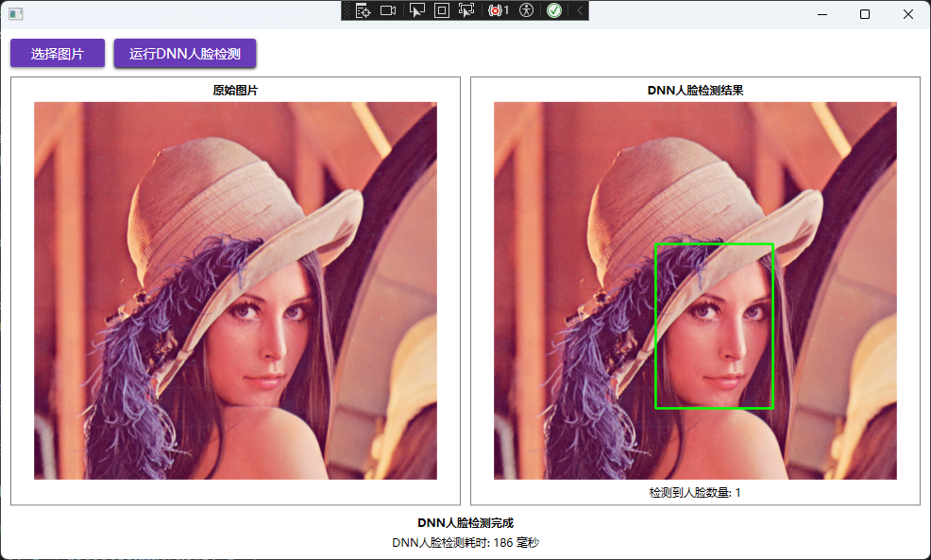Click the DNN人脸检测完成 status text
This screenshot has width=931, height=560.
click(x=465, y=522)
